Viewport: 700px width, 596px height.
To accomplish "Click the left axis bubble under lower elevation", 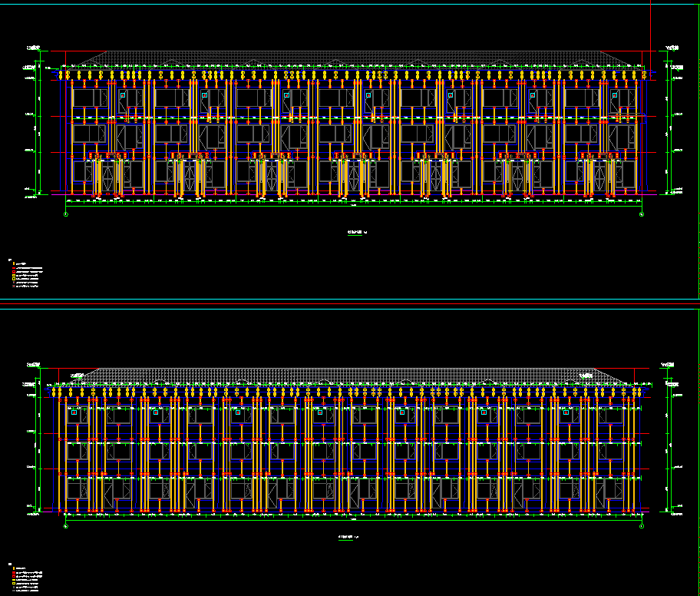I will click(66, 526).
